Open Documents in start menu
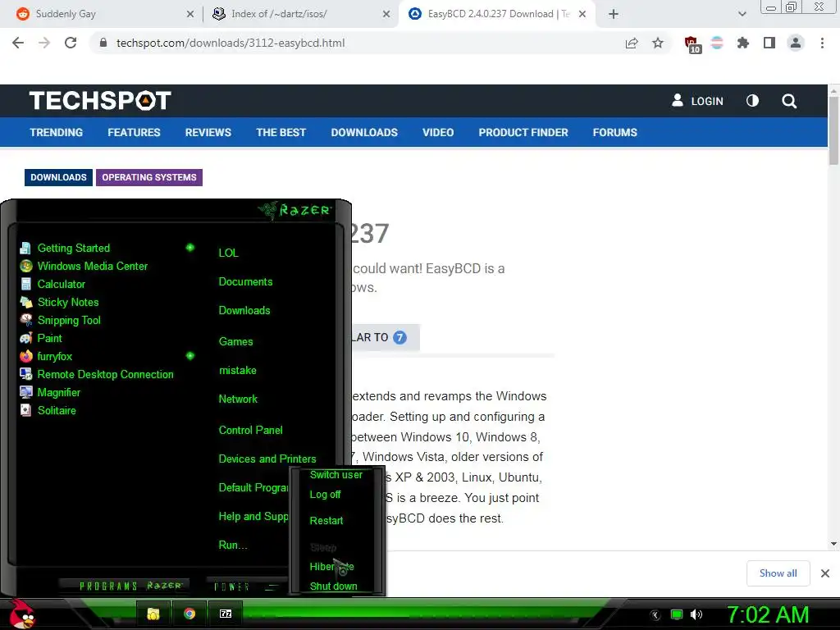The image size is (840, 630). click(245, 282)
